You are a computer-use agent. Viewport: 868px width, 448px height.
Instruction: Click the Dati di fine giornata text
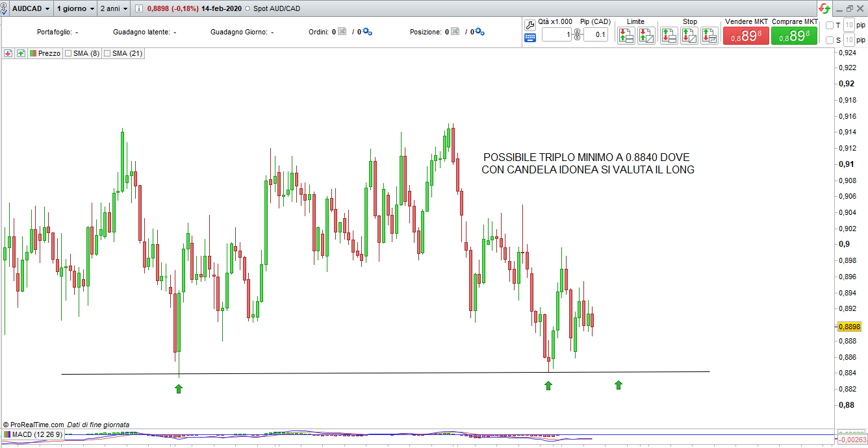(x=98, y=425)
